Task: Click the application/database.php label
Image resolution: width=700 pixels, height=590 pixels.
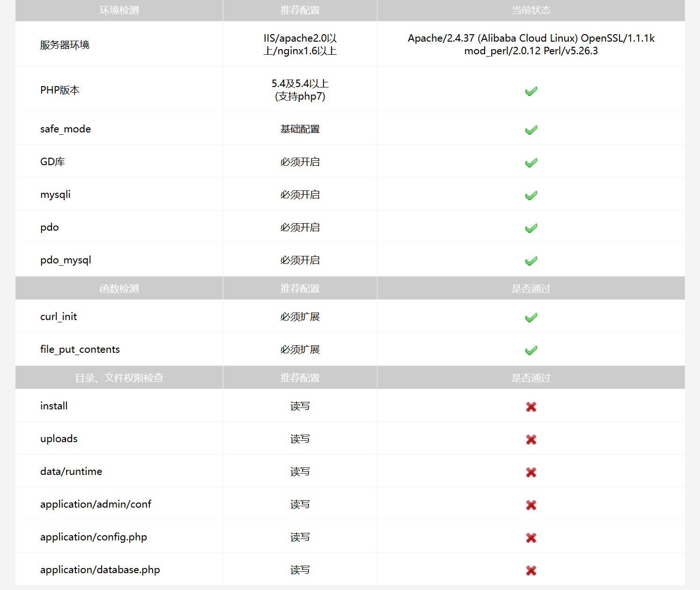Action: coord(100,570)
